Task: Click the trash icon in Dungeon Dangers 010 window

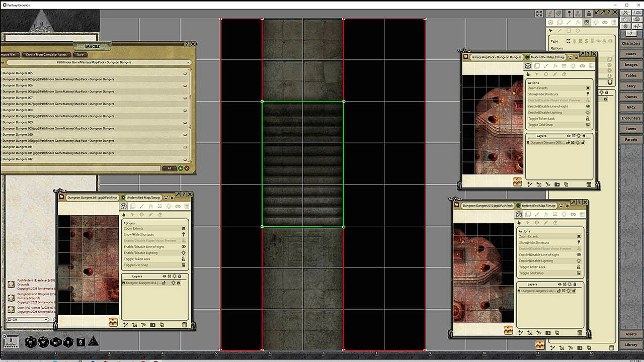Action: (580, 333)
